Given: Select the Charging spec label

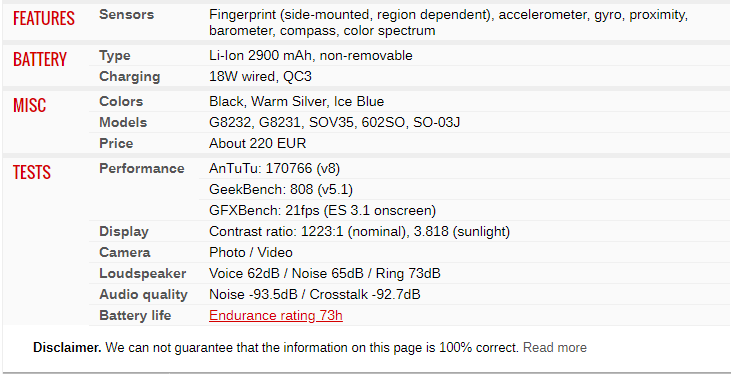Looking at the screenshot, I should click(x=129, y=76).
